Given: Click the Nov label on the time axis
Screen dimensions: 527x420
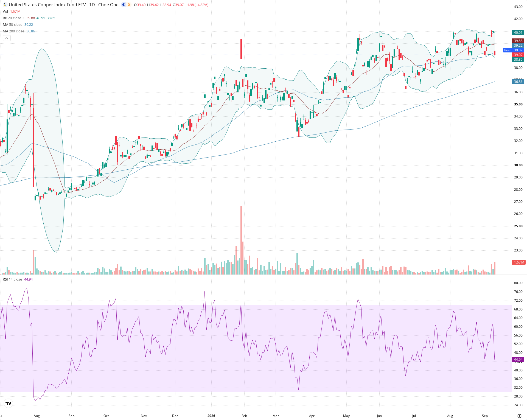Looking at the screenshot, I should coord(144,416).
